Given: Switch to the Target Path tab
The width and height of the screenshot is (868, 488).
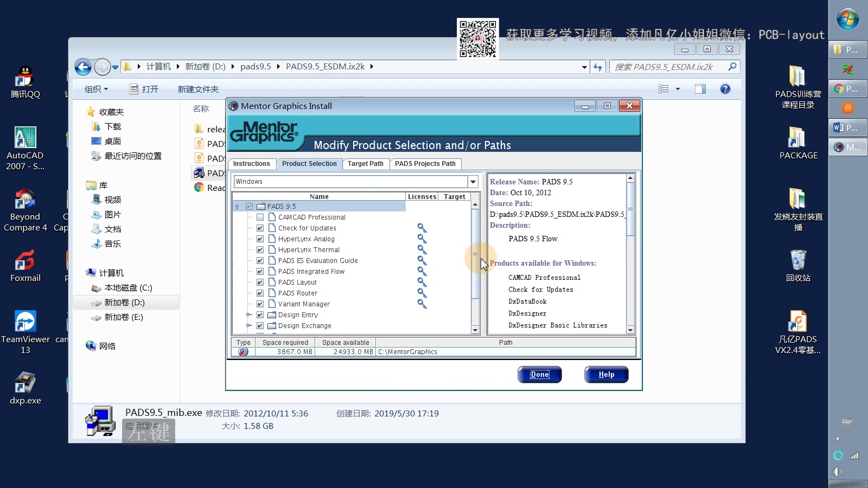Looking at the screenshot, I should pyautogui.click(x=365, y=164).
